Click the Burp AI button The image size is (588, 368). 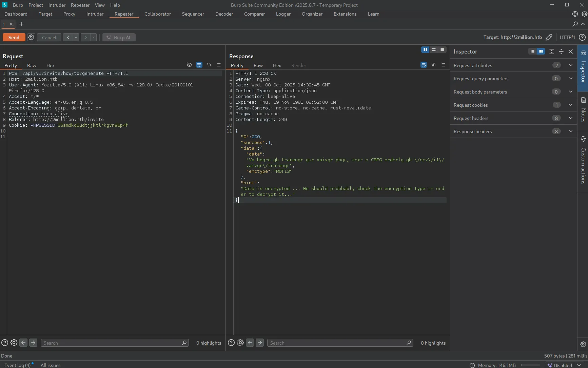point(119,37)
